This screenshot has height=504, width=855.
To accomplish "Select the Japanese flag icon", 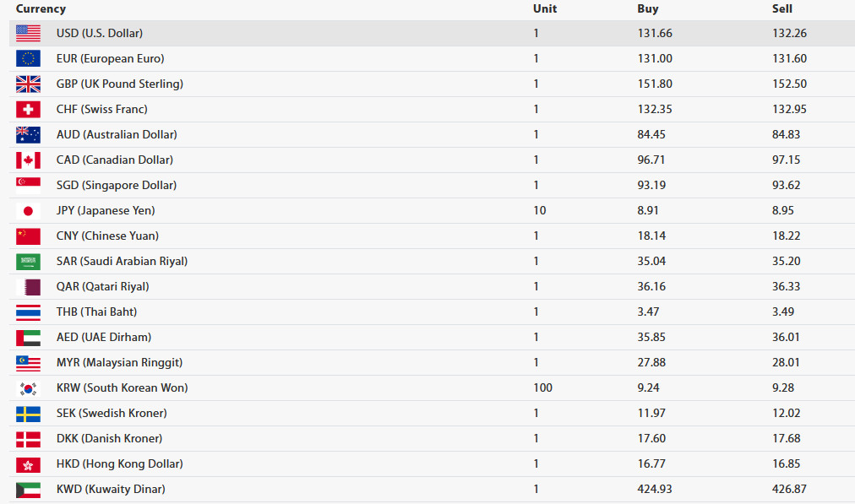I will click(29, 210).
